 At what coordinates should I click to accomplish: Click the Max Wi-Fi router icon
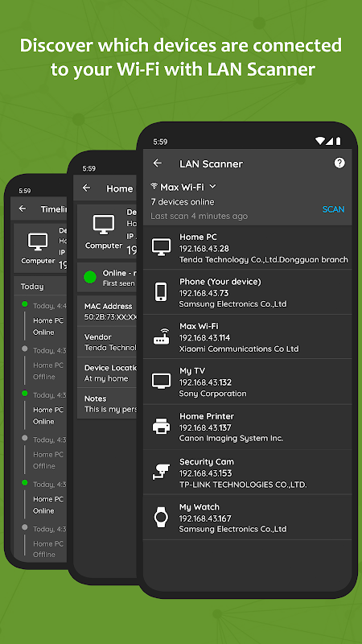click(162, 336)
